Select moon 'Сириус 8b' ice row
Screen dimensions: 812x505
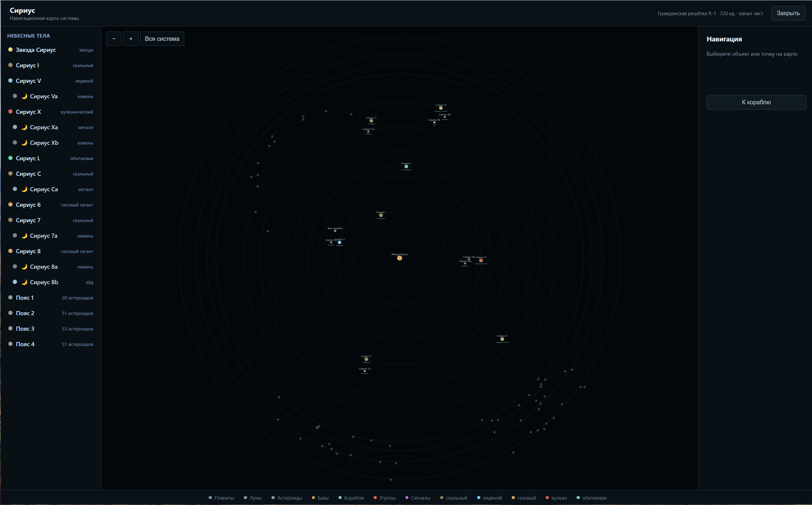pos(51,282)
